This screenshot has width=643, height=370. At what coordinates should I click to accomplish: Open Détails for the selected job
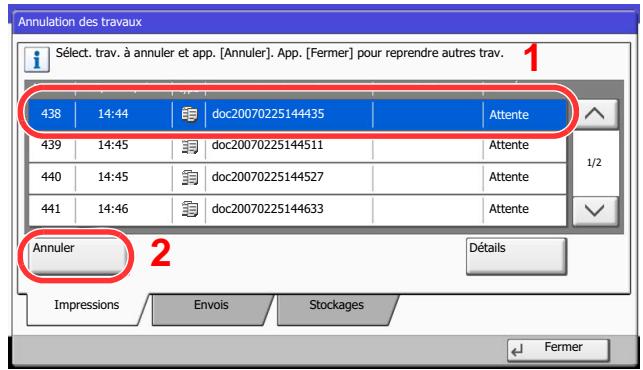click(516, 256)
